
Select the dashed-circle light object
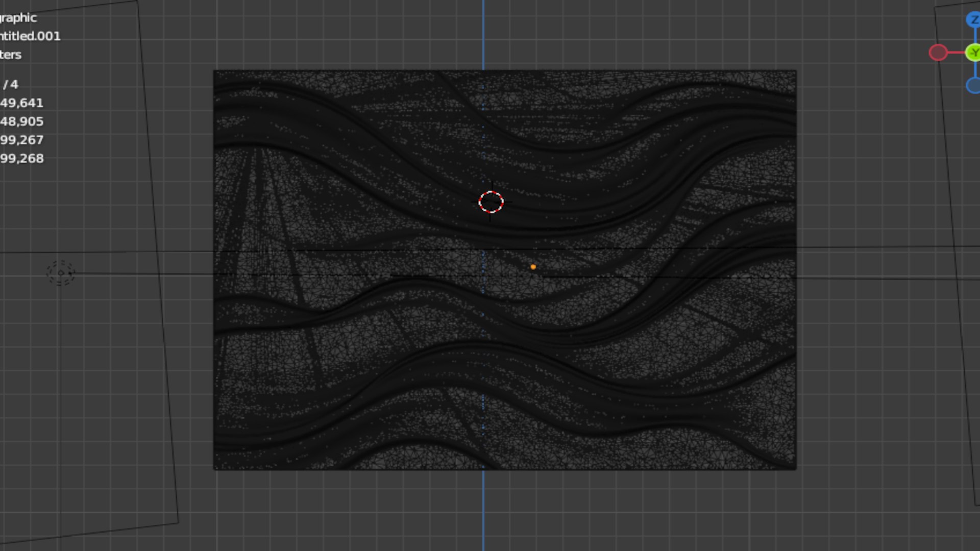pyautogui.click(x=61, y=273)
